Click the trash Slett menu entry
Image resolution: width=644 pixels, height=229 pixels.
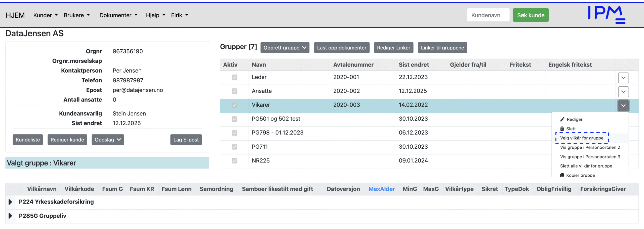(571, 129)
